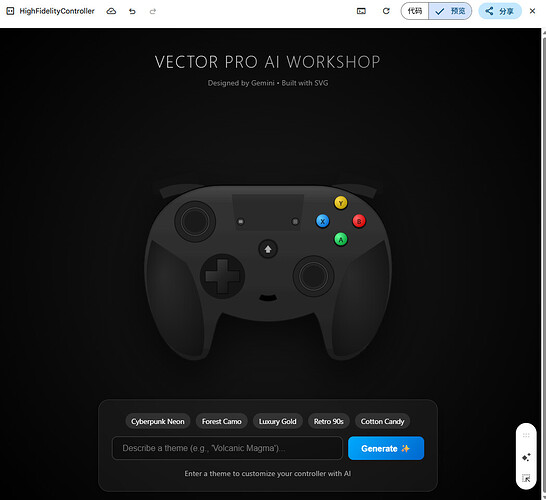
Task: Click 'Enter a theme to customize' hint text
Action: [x=268, y=474]
